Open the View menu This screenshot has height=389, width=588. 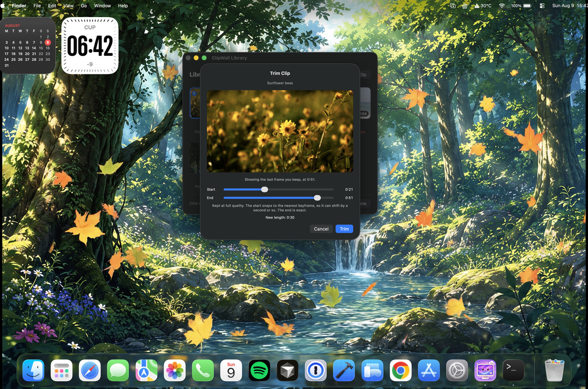click(x=69, y=5)
